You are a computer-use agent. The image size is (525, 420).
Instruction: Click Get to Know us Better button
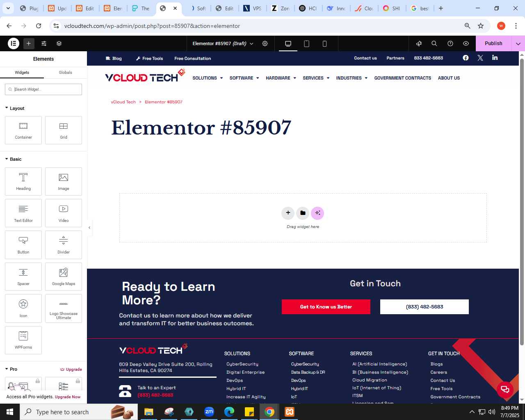pos(326,307)
